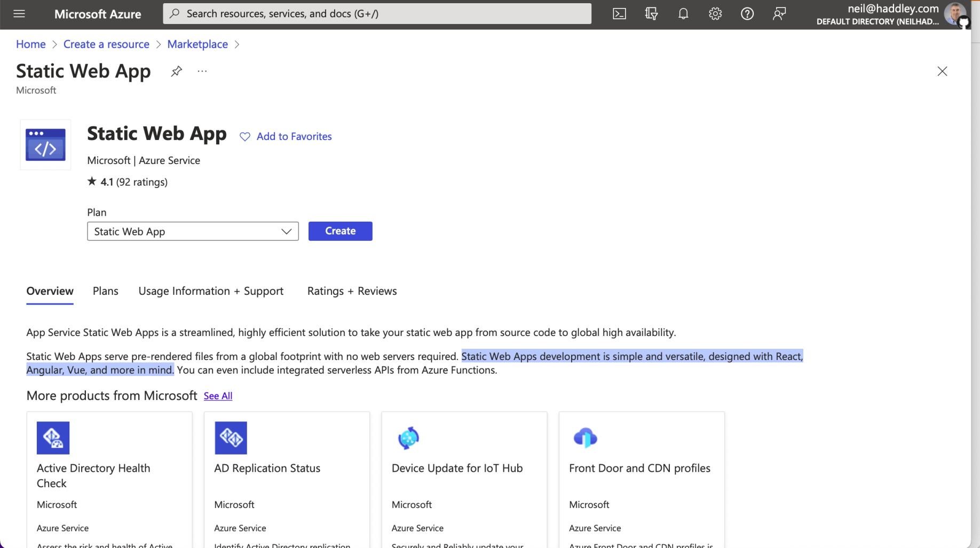980x548 pixels.
Task: Focus the search resources input field
Action: (x=377, y=14)
